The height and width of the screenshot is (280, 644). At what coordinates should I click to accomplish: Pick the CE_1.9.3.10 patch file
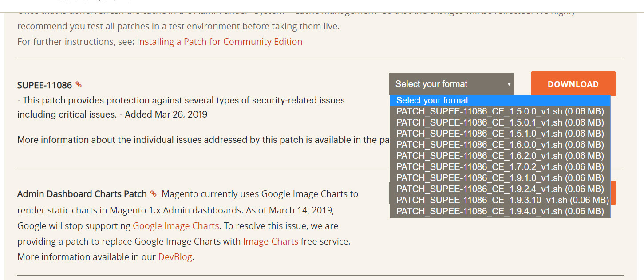pyautogui.click(x=500, y=200)
